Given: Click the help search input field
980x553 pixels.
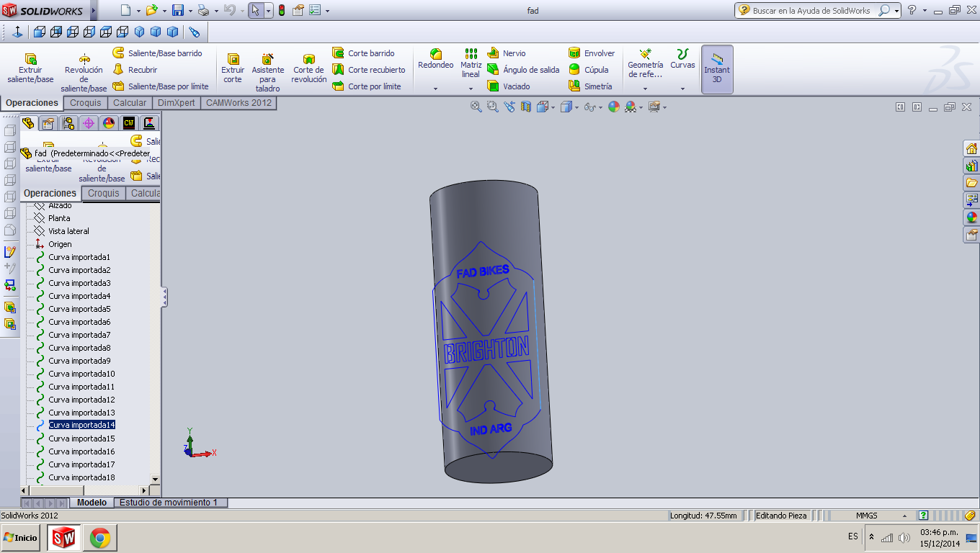Looking at the screenshot, I should [x=811, y=11].
